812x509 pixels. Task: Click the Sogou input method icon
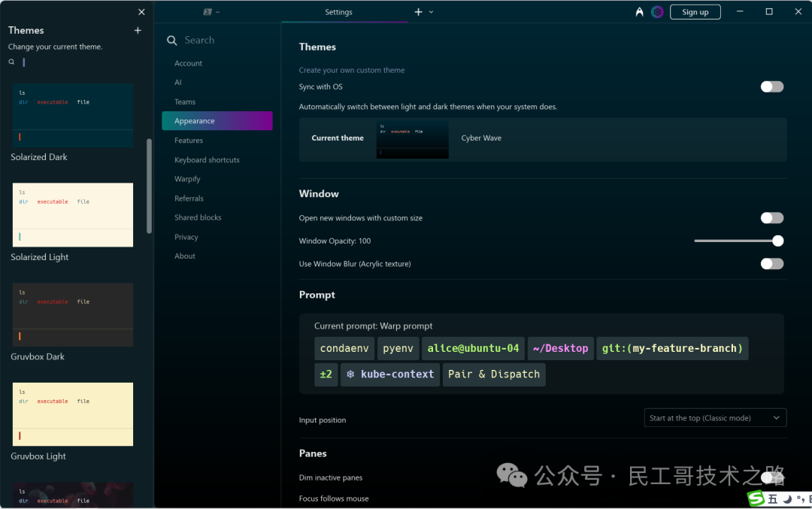[x=756, y=498]
